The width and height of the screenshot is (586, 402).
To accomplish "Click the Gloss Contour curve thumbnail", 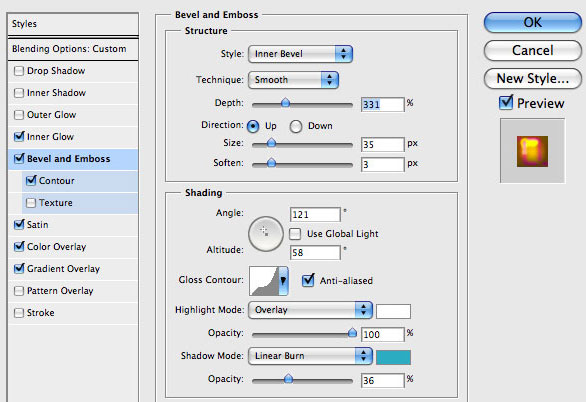I will coord(264,281).
